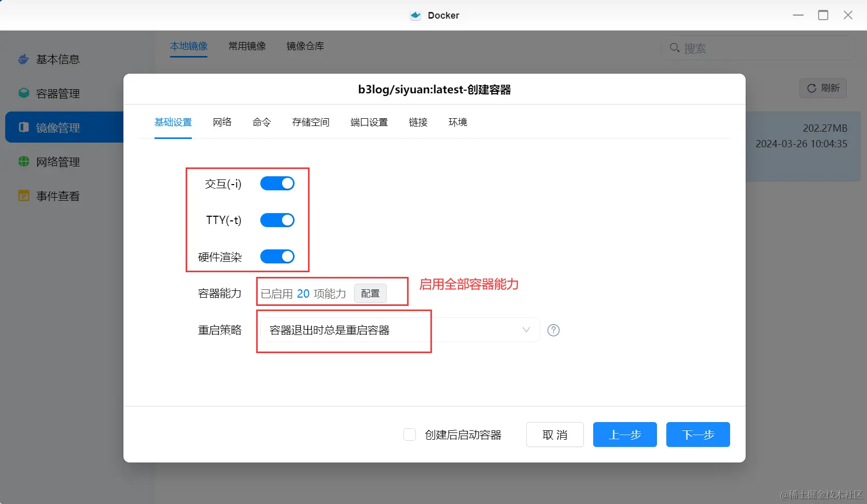
Task: Click the dialog title b3log/siyuan:latest-创建容器
Action: click(x=435, y=90)
